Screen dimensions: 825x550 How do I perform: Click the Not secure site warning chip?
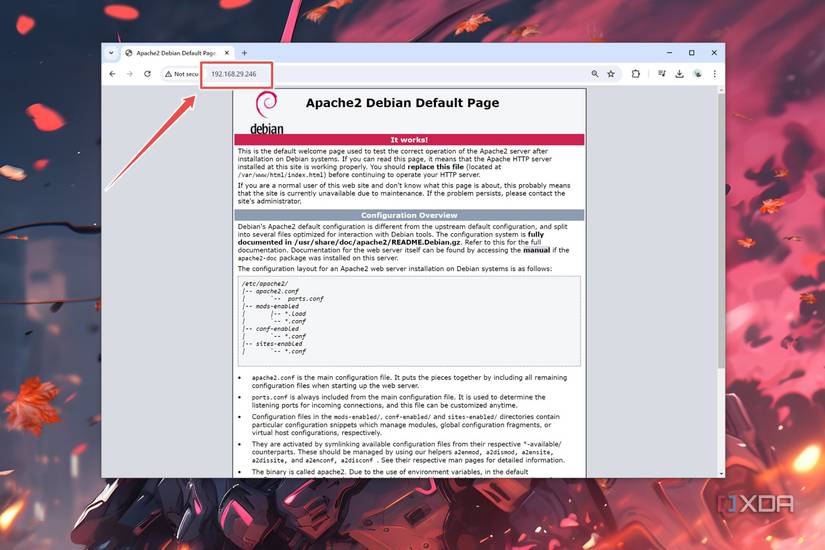point(182,74)
